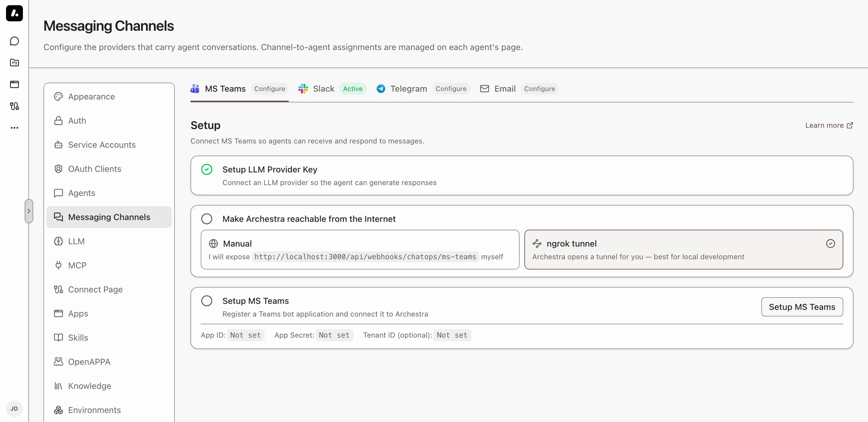Open the Learn more link
The height and width of the screenshot is (422, 868).
[829, 126]
